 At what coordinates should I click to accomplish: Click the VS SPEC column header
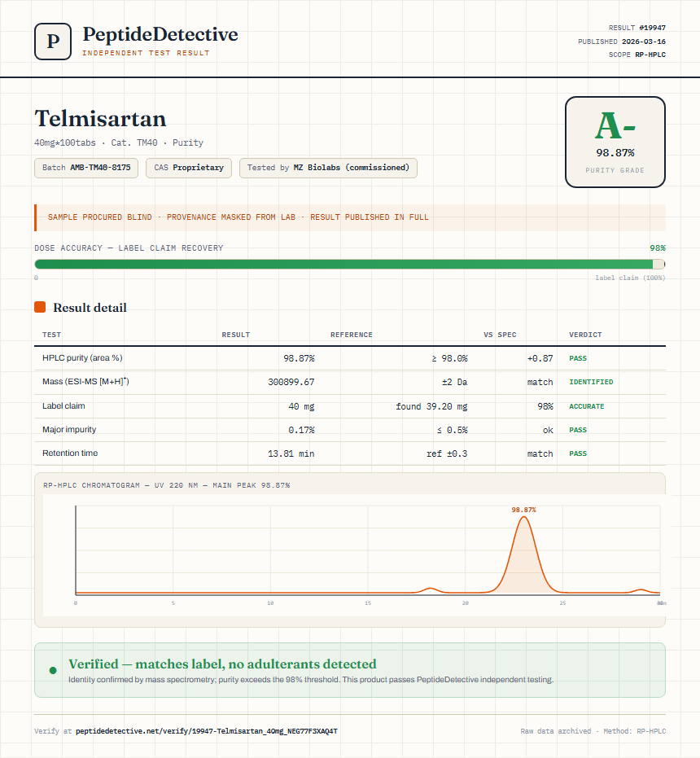tap(500, 335)
